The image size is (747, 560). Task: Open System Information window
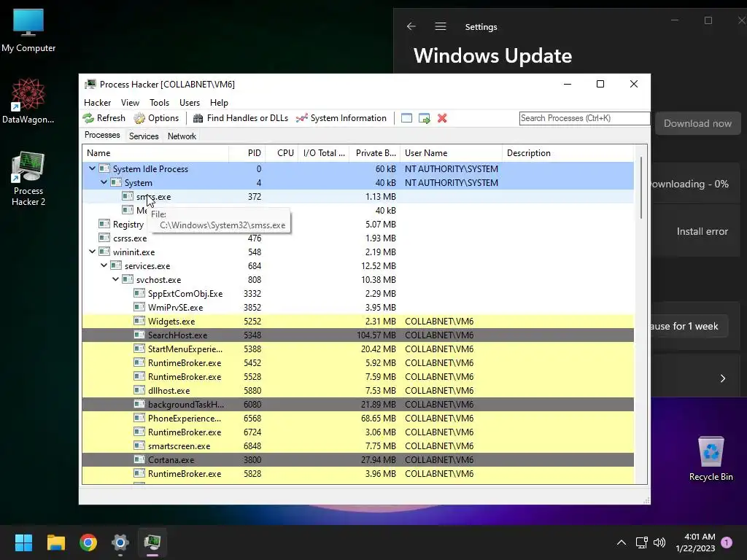pos(341,118)
